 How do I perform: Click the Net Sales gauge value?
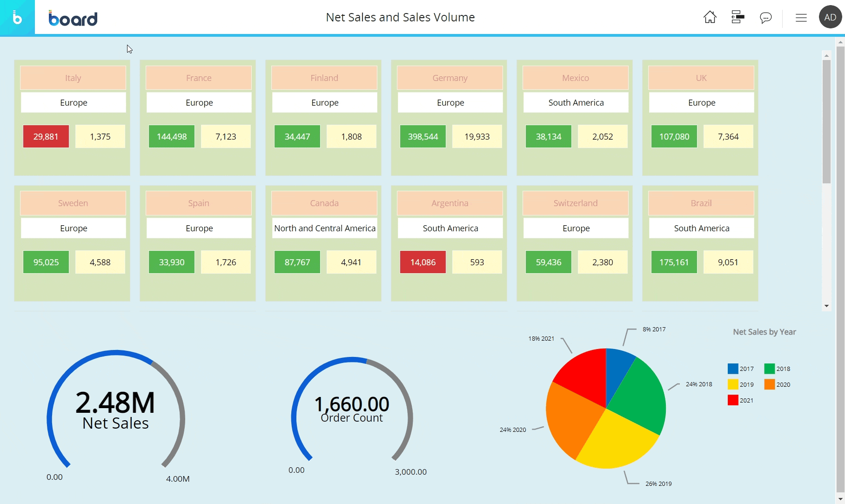tap(115, 403)
